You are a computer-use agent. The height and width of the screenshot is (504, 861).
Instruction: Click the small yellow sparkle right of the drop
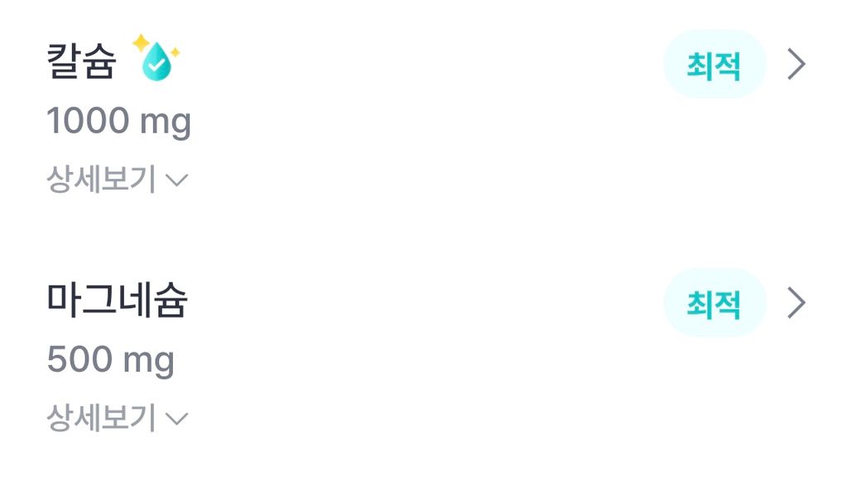(x=175, y=53)
